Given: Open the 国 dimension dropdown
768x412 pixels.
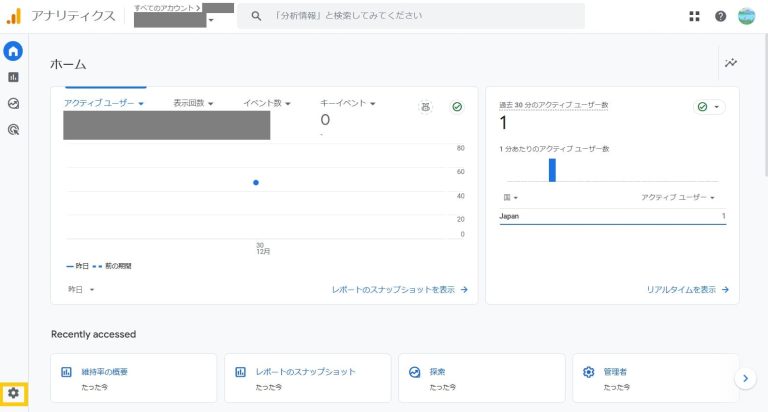Looking at the screenshot, I should click(x=509, y=198).
